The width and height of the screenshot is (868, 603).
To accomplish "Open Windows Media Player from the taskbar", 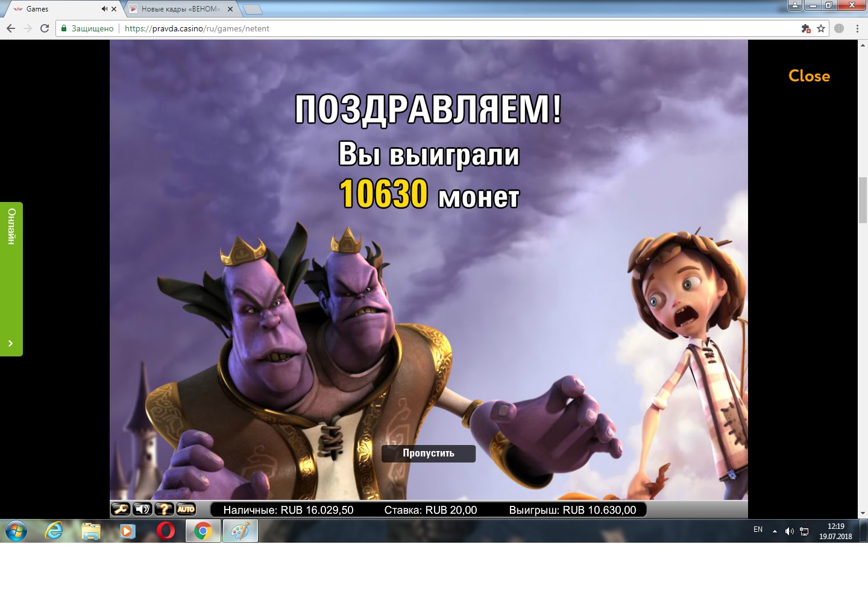I will coord(128,531).
